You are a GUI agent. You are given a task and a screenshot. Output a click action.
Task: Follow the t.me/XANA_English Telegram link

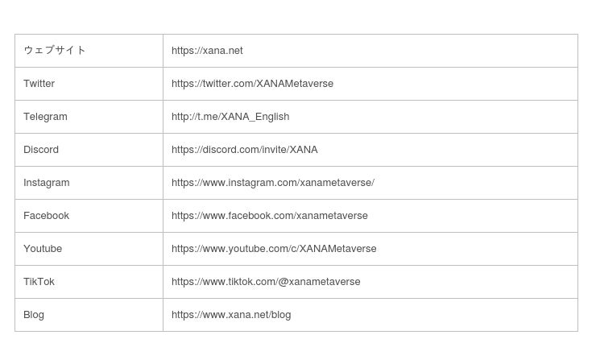click(230, 117)
